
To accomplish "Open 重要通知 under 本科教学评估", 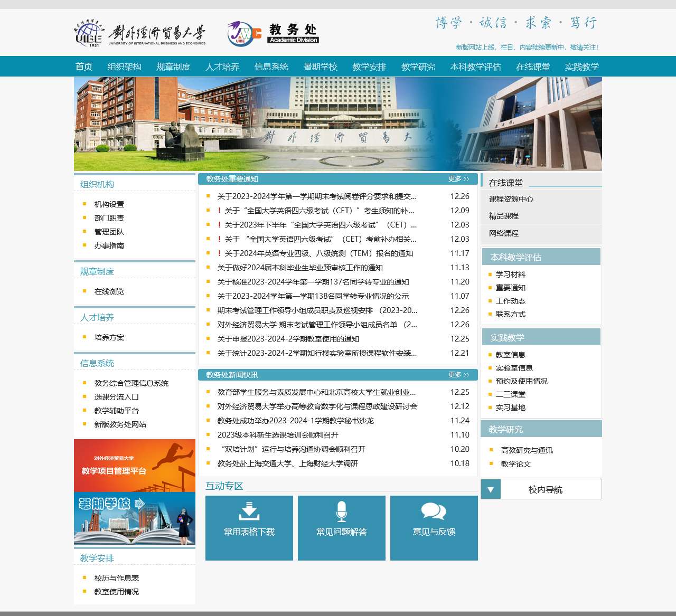I will [511, 288].
